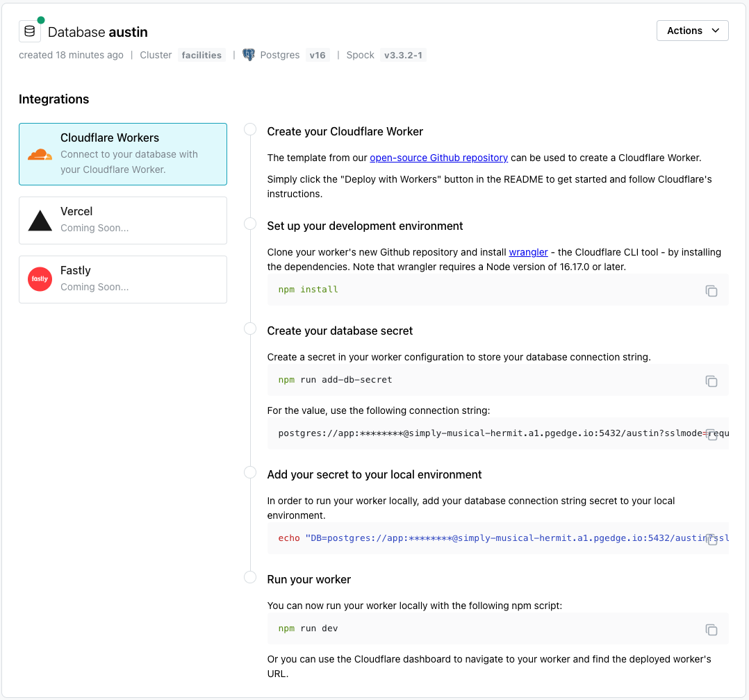Viewport: 749px width, 700px height.
Task: Open the Actions dropdown menu
Action: coord(692,31)
